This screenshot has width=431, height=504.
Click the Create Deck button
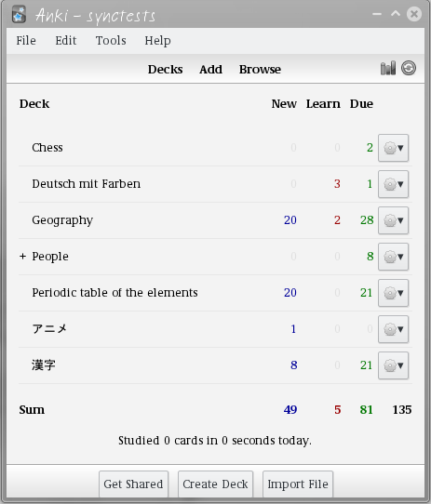215,484
